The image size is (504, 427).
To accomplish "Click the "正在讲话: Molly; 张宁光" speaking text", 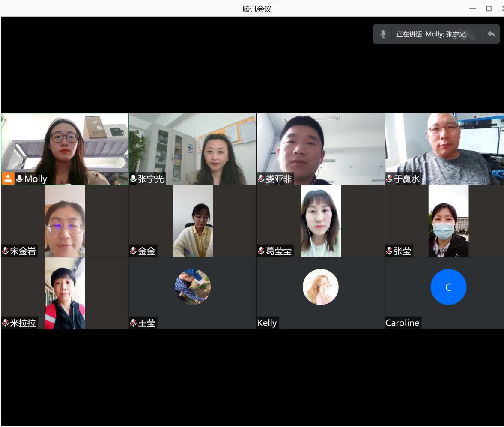I will tap(431, 34).
